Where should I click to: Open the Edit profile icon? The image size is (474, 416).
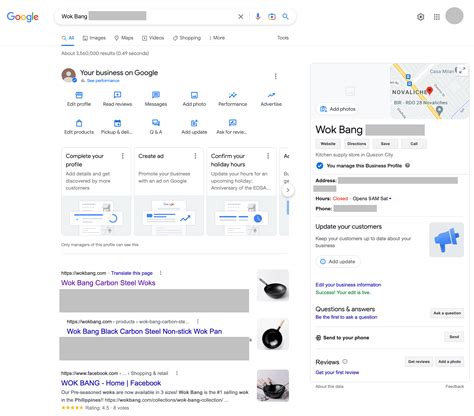click(x=79, y=95)
